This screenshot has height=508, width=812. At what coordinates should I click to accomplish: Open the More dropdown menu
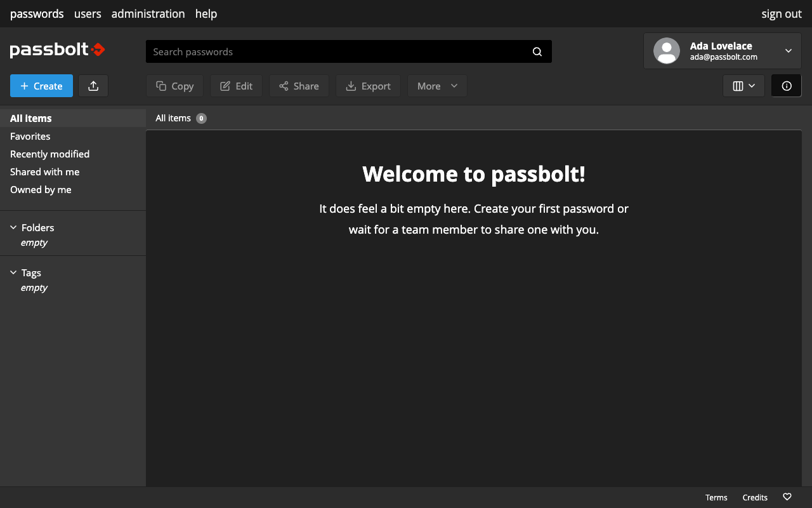point(437,86)
